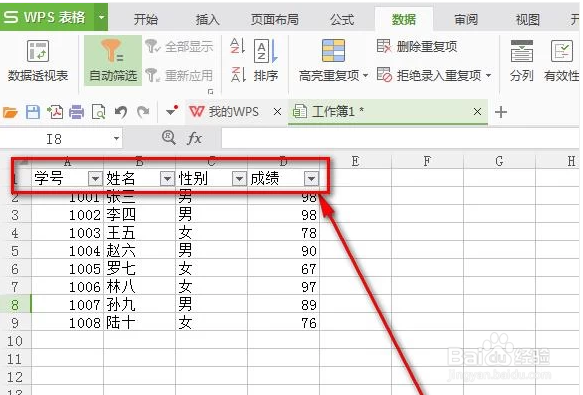583x395 pixels.
Task: Select cell with score 67
Action: click(283, 269)
